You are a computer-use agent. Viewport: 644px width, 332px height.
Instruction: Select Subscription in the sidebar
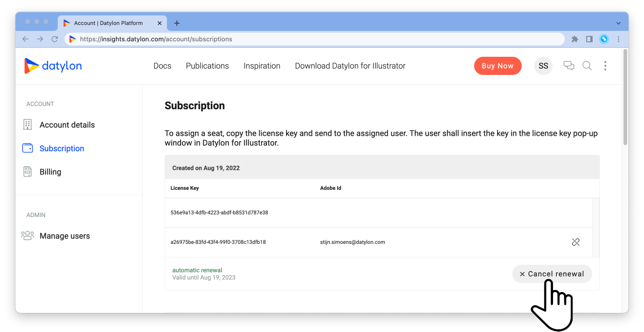pos(62,149)
